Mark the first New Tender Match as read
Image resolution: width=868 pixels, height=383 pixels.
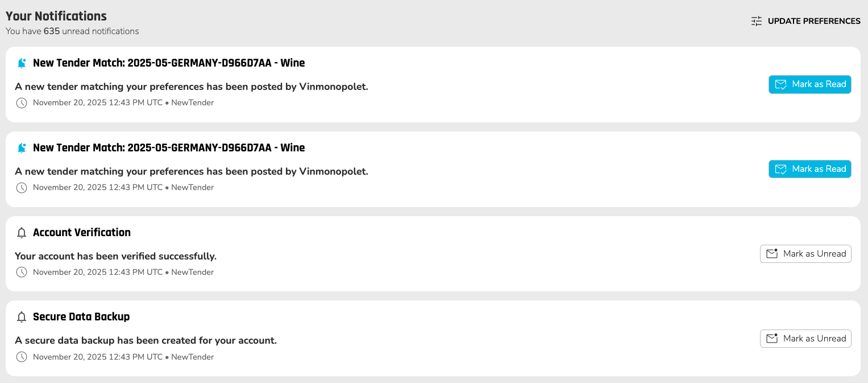point(809,84)
